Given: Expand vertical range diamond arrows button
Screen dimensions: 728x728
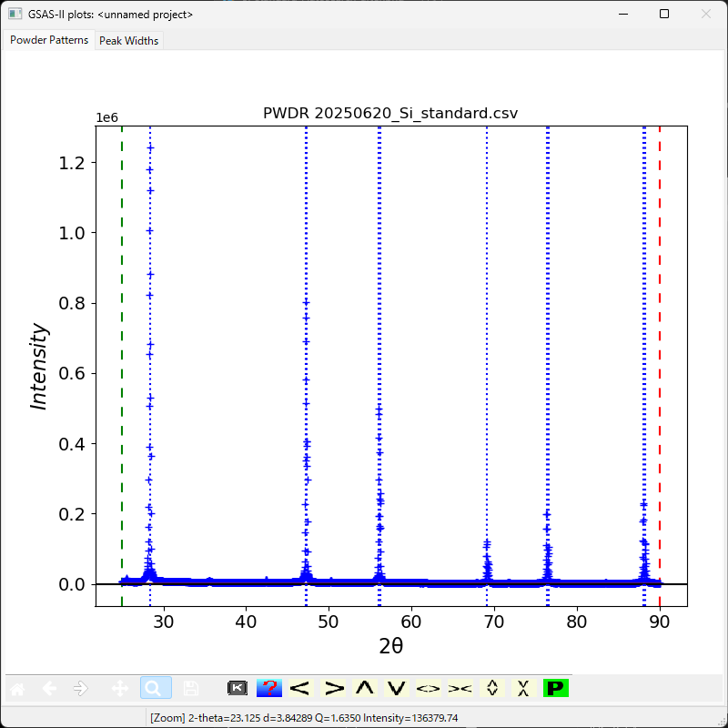Looking at the screenshot, I should pyautogui.click(x=491, y=689).
